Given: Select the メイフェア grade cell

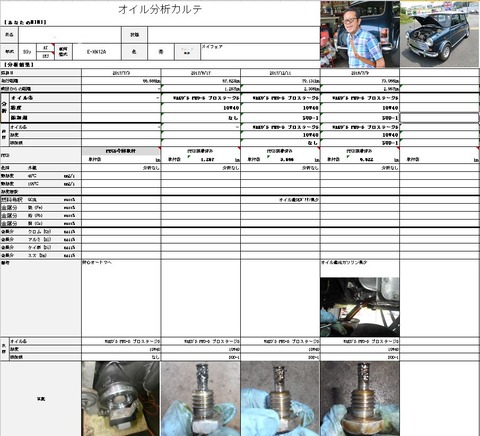Looking at the screenshot, I should tap(260, 52).
